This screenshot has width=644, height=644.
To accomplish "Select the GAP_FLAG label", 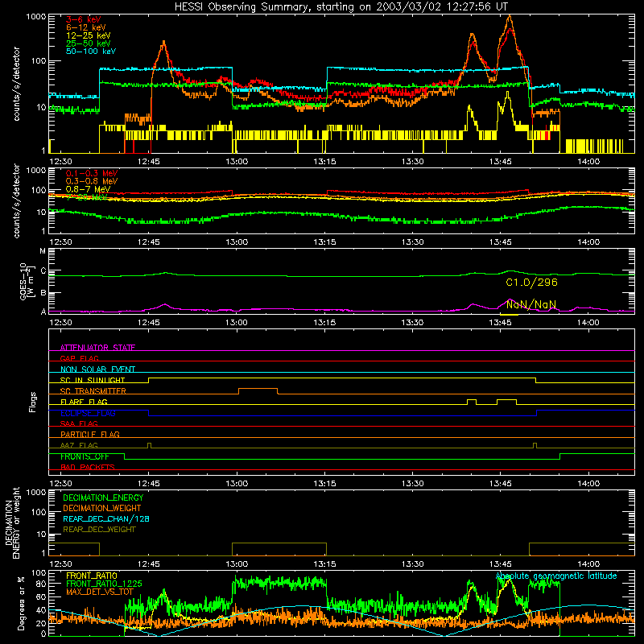I will 79,358.
